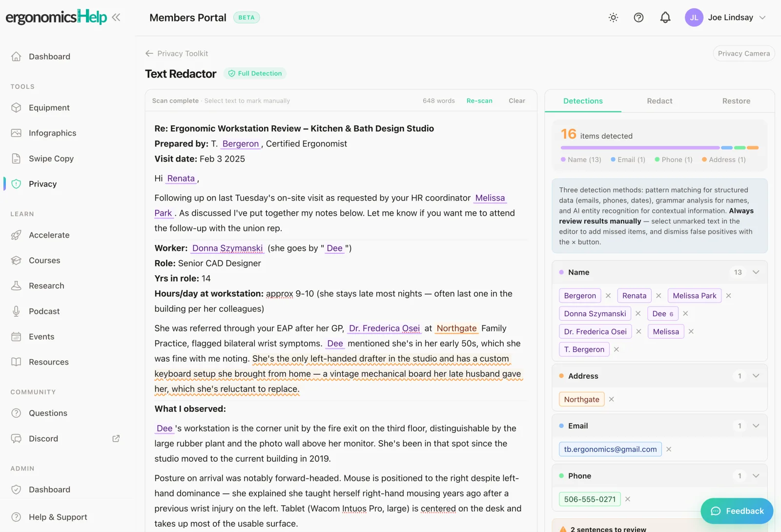Click the Privacy Camera button

[743, 54]
